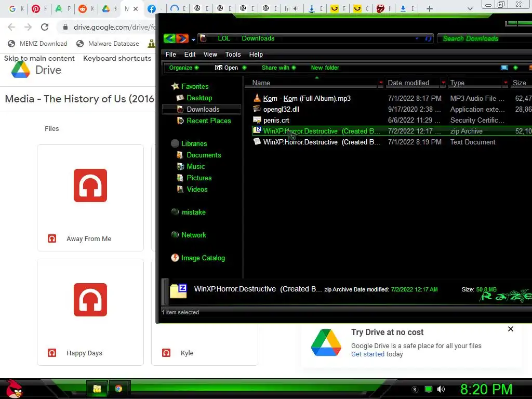Click the Open button with 7z icon
532x399 pixels.
click(x=227, y=68)
